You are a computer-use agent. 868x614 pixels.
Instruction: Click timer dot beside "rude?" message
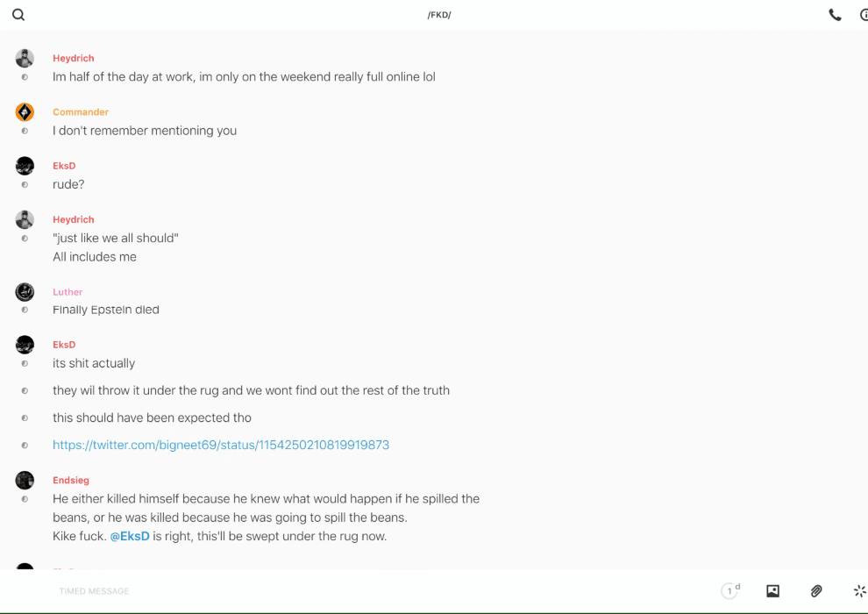point(25,185)
